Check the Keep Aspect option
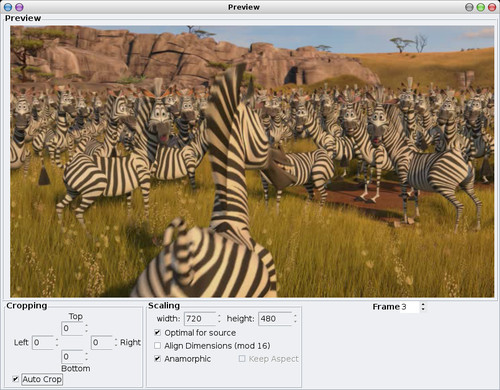Screen dimensions: 500x390 coord(242,359)
